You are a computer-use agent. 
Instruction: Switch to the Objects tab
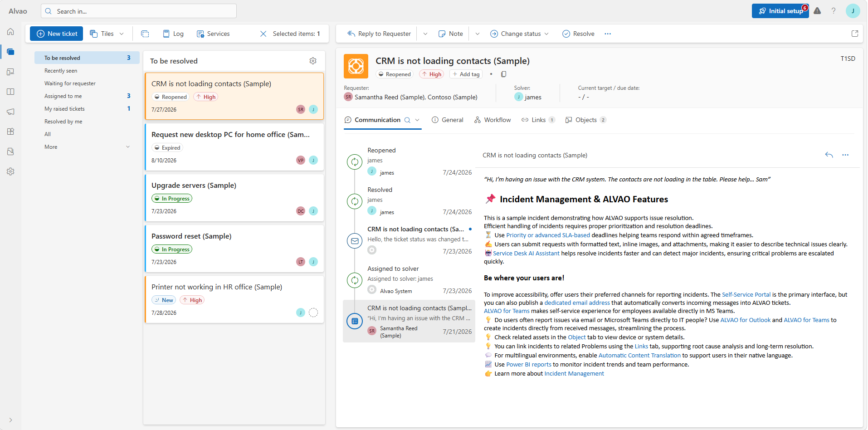585,120
